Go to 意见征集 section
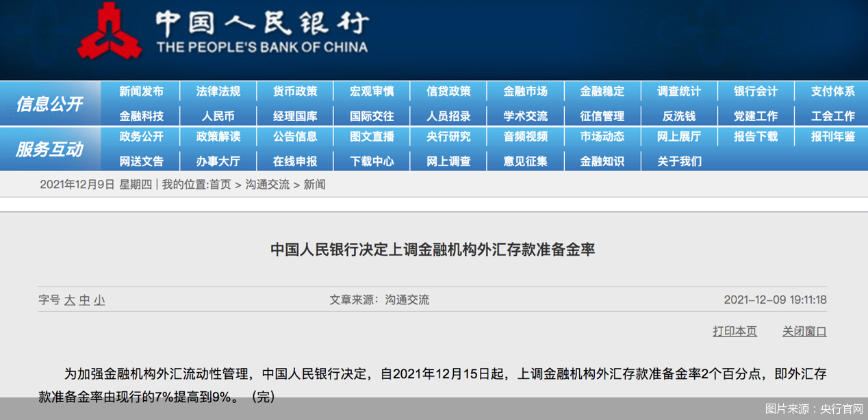 pyautogui.click(x=525, y=161)
